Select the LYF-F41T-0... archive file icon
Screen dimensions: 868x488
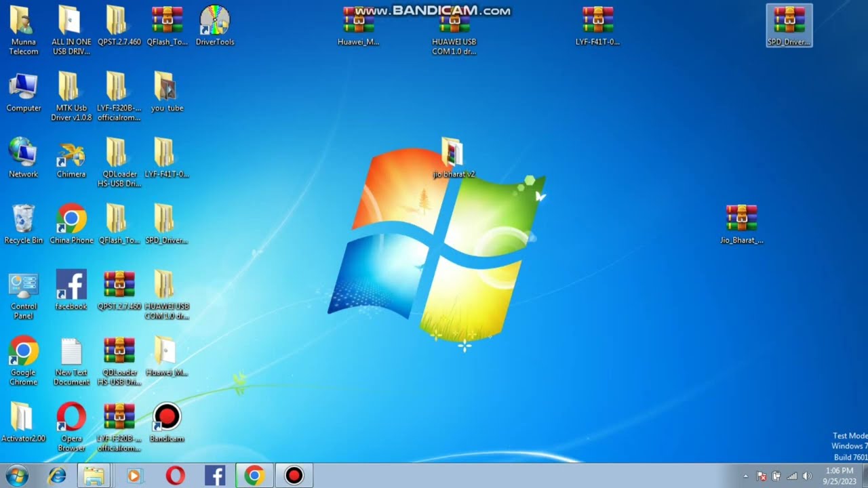coord(597,26)
